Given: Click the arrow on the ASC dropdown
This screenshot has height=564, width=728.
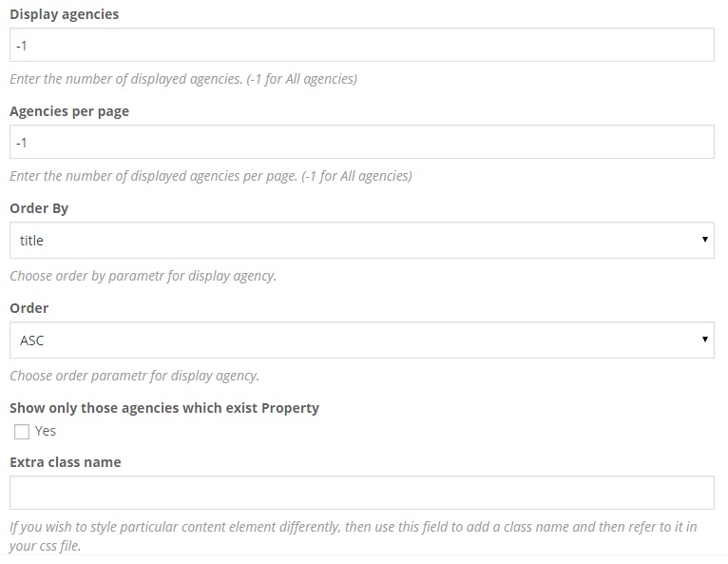Looking at the screenshot, I should coord(704,339).
